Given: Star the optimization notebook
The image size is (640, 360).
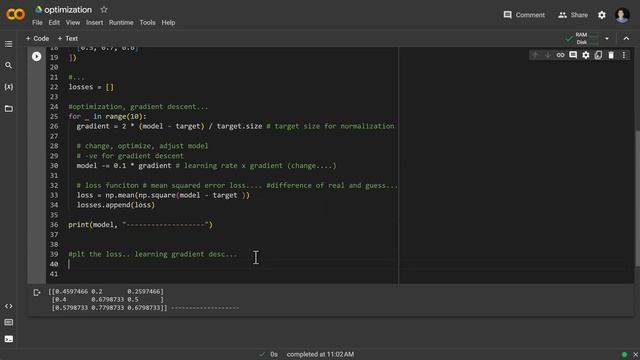Looking at the screenshot, I should (104, 9).
